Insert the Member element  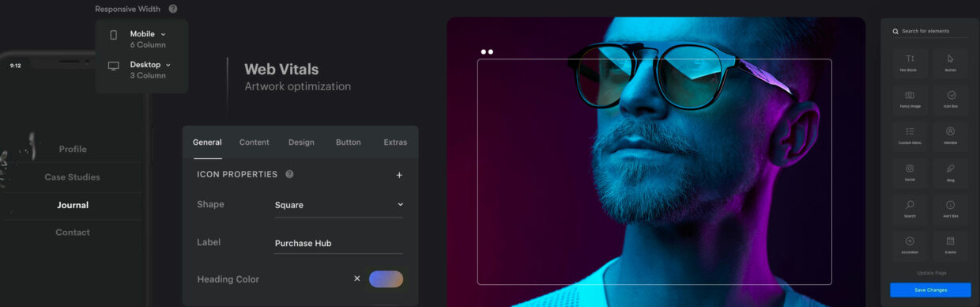click(x=951, y=135)
